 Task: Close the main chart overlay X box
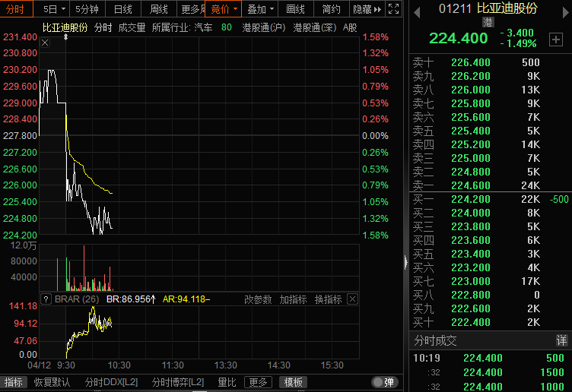click(44, 43)
